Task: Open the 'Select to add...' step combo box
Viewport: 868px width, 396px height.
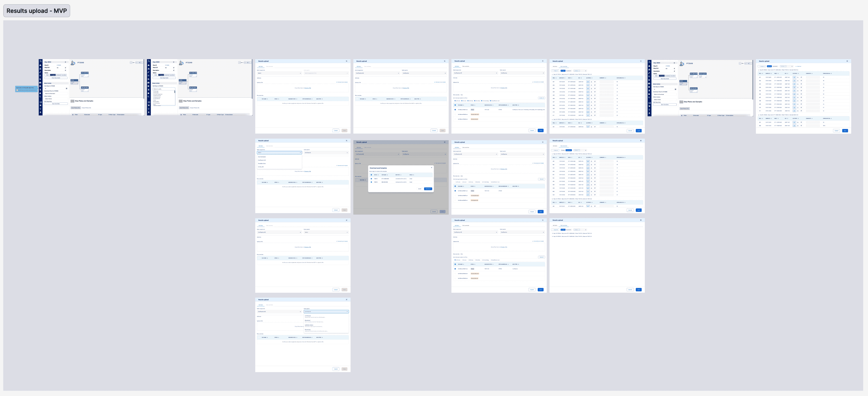Action: 164,89
